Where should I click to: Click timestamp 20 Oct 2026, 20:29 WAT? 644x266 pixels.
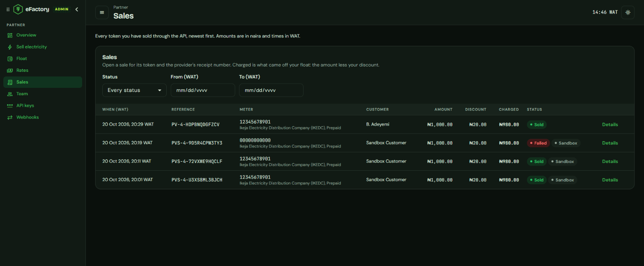coord(128,124)
